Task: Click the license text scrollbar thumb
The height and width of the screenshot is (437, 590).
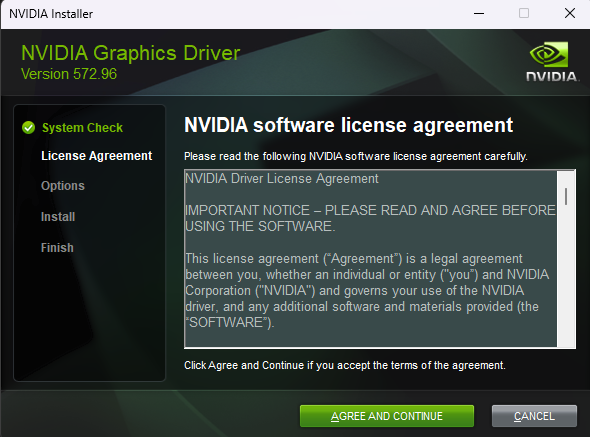Action: click(566, 196)
